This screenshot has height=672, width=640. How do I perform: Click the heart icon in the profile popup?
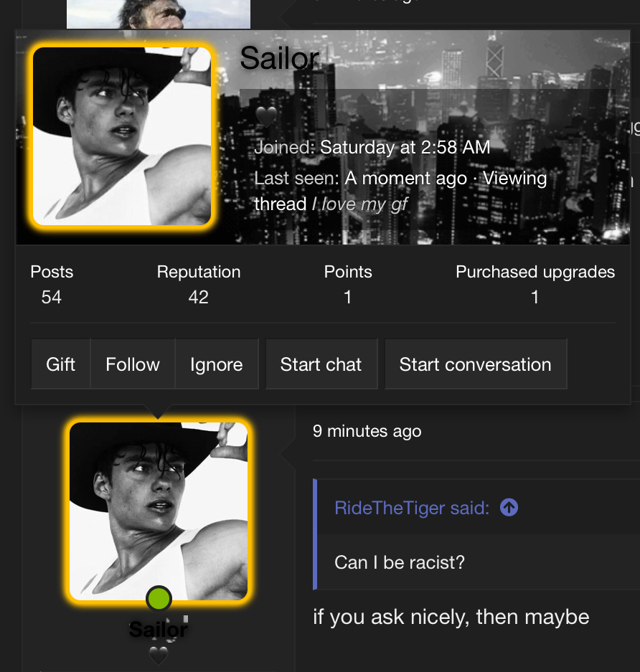point(266,115)
